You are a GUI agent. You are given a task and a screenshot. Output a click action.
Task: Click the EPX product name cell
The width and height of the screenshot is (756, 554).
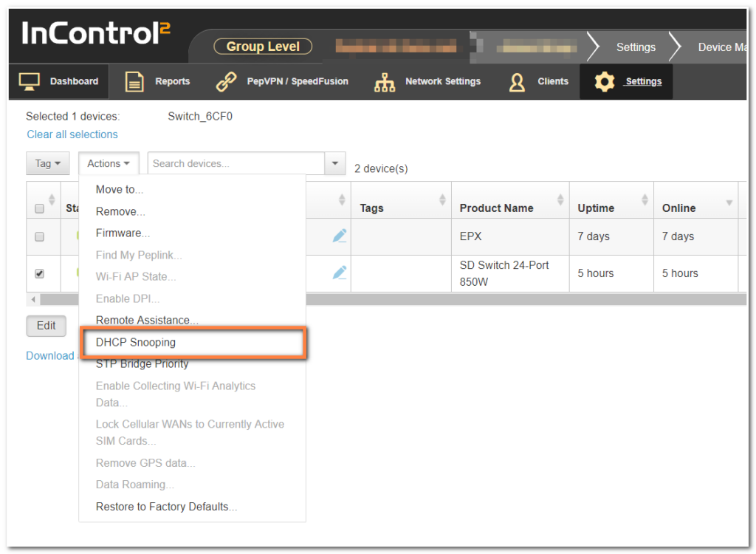[x=510, y=236]
